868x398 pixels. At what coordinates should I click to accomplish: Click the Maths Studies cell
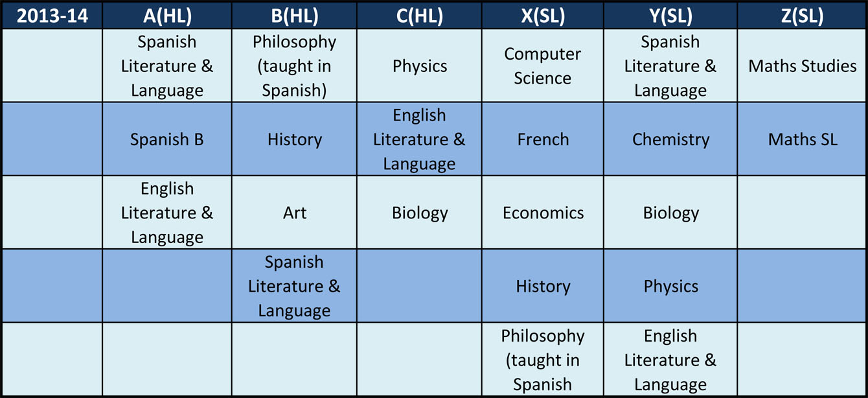802,65
